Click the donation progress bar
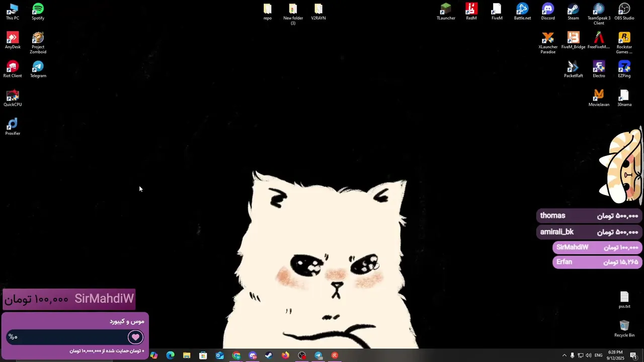Image resolution: width=644 pixels, height=362 pixels. click(75, 337)
